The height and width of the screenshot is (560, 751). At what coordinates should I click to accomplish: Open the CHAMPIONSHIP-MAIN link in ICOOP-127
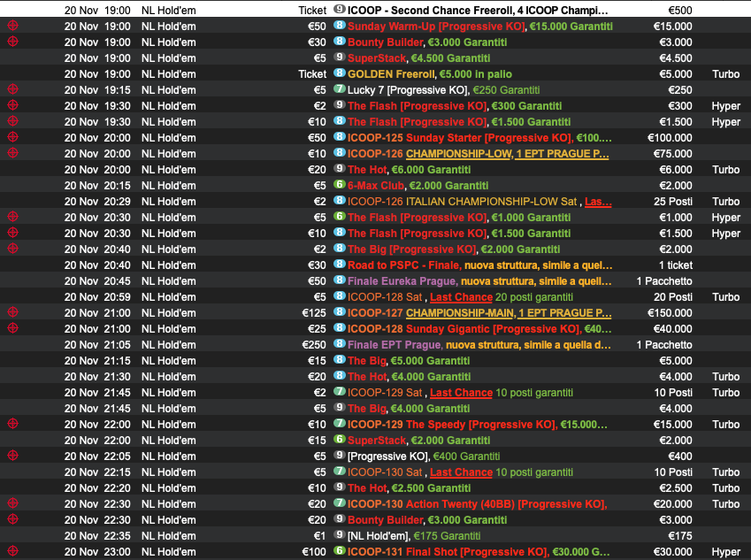(461, 313)
